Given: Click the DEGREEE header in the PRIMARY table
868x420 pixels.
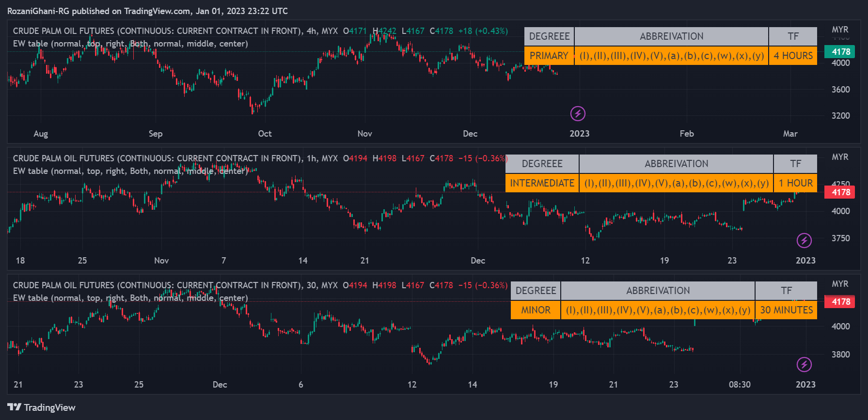Looking at the screenshot, I should pos(549,36).
